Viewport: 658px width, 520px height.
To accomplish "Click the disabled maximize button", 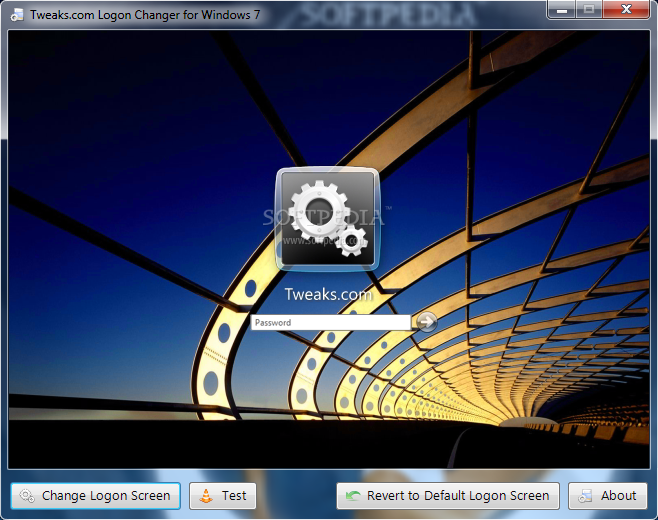I will coord(589,9).
